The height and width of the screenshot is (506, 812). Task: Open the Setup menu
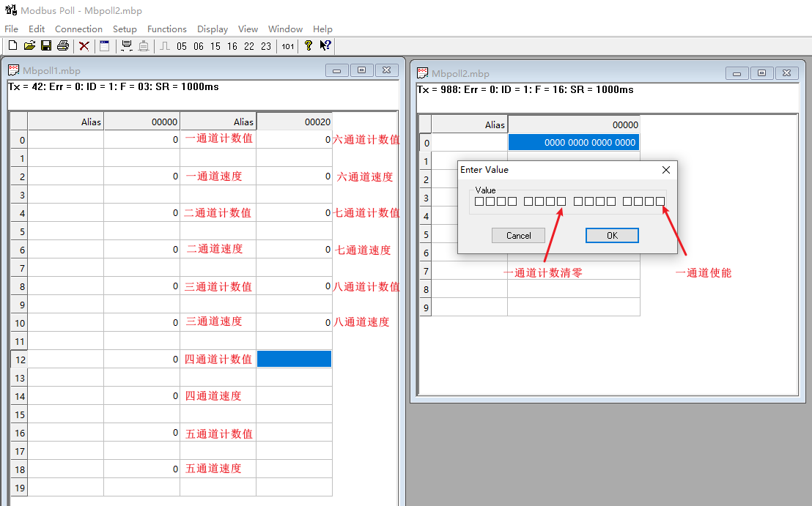(x=125, y=29)
